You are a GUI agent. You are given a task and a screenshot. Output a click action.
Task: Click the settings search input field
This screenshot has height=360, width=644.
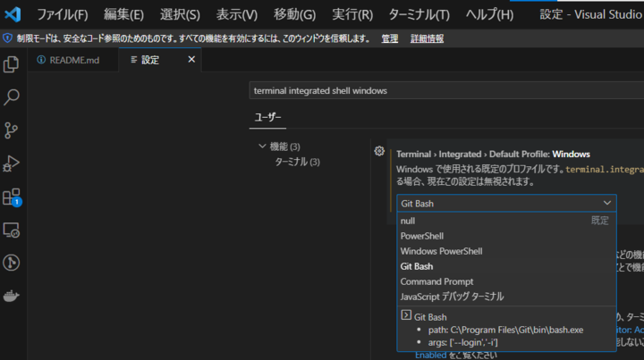[x=446, y=90]
